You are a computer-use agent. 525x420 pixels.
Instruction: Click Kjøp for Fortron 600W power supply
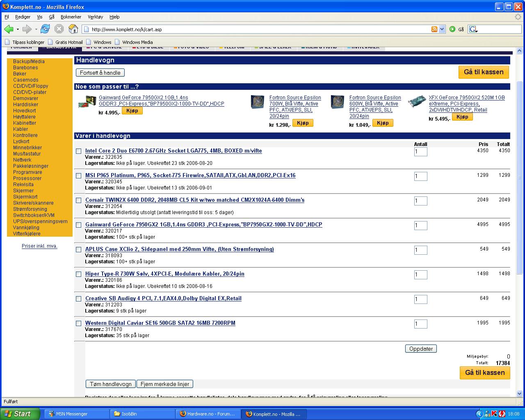tap(383, 123)
